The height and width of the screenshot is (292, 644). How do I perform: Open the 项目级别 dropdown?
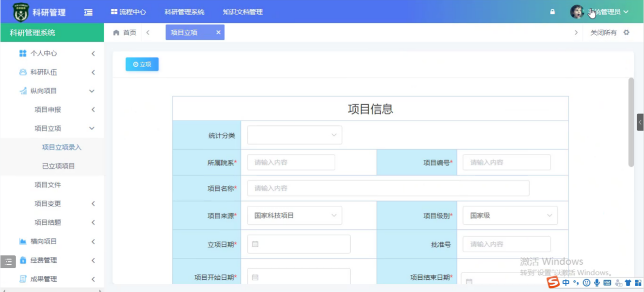[x=510, y=215]
